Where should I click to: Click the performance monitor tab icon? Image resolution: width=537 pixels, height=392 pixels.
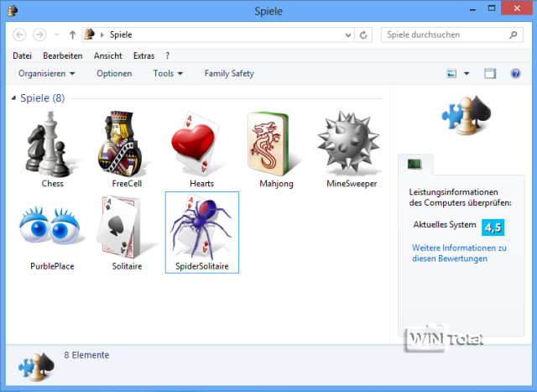[x=414, y=165]
